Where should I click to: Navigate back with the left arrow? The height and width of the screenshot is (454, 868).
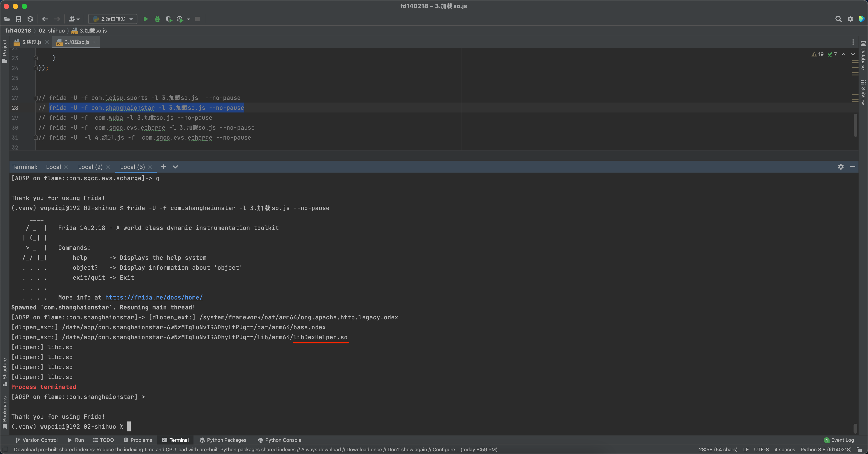[x=45, y=19]
